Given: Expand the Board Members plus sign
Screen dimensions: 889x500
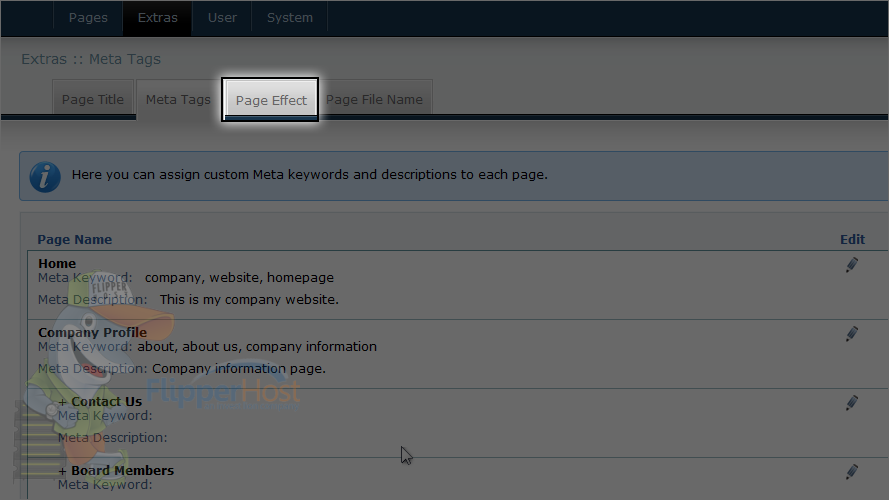Looking at the screenshot, I should coord(62,471).
